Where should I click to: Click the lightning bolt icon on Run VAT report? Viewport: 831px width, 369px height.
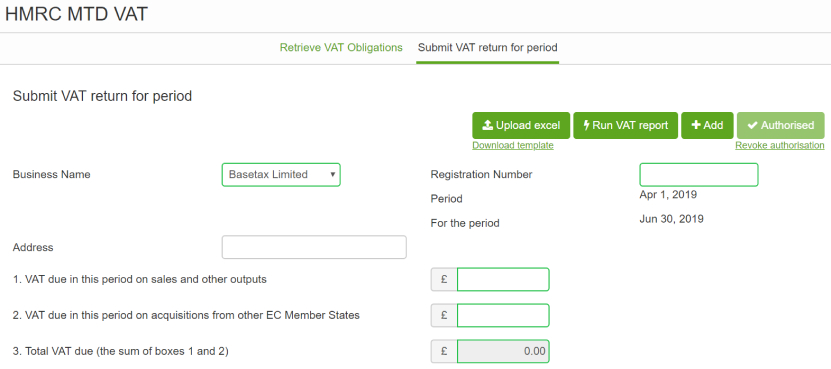[586, 126]
